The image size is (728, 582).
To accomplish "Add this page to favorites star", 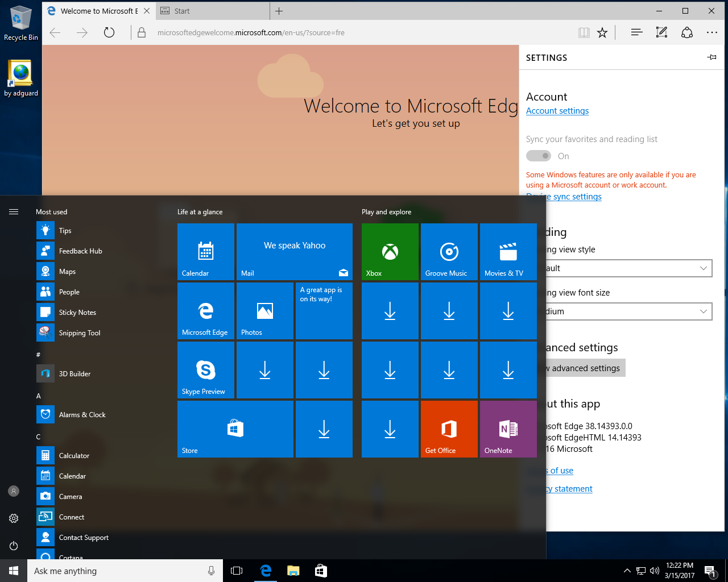I will pyautogui.click(x=602, y=33).
